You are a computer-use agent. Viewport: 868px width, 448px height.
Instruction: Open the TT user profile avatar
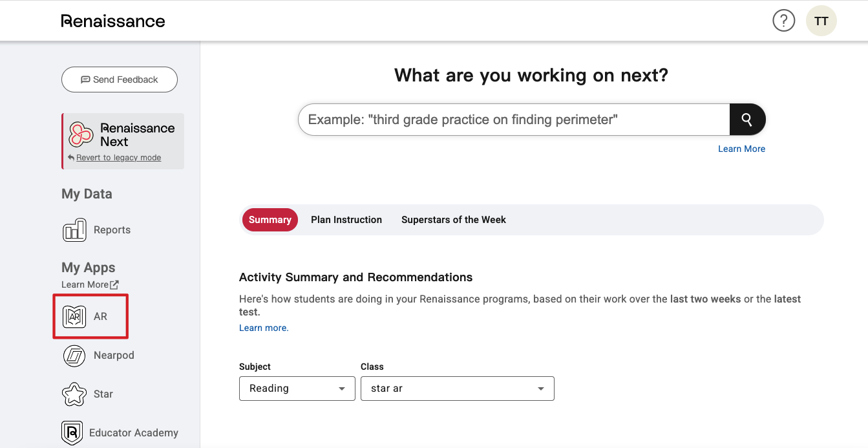(x=821, y=21)
